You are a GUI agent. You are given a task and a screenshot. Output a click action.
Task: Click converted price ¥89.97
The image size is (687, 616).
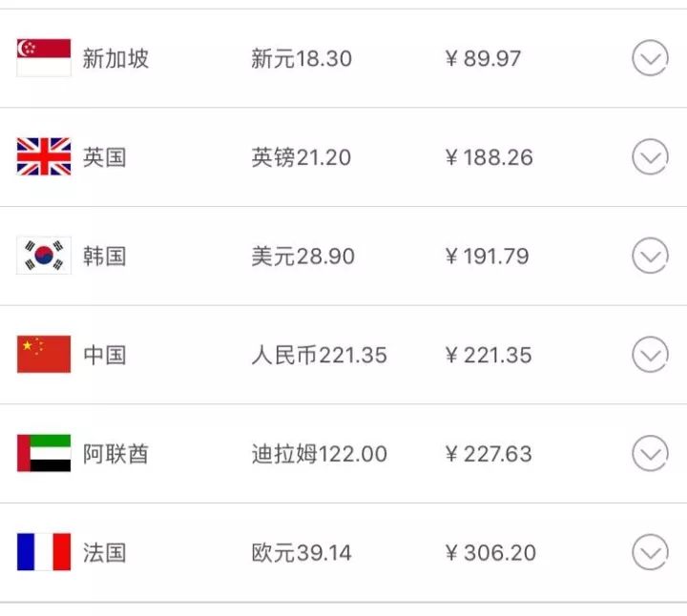pos(484,59)
